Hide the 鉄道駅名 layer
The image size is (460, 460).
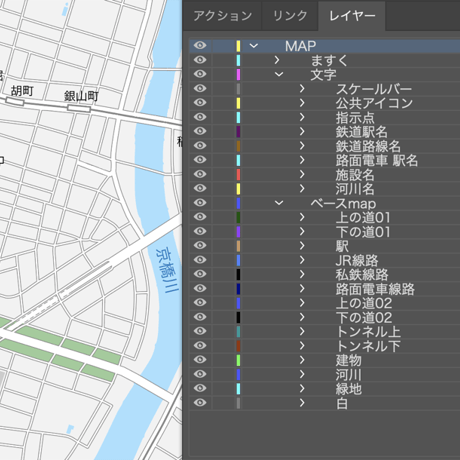coord(200,131)
